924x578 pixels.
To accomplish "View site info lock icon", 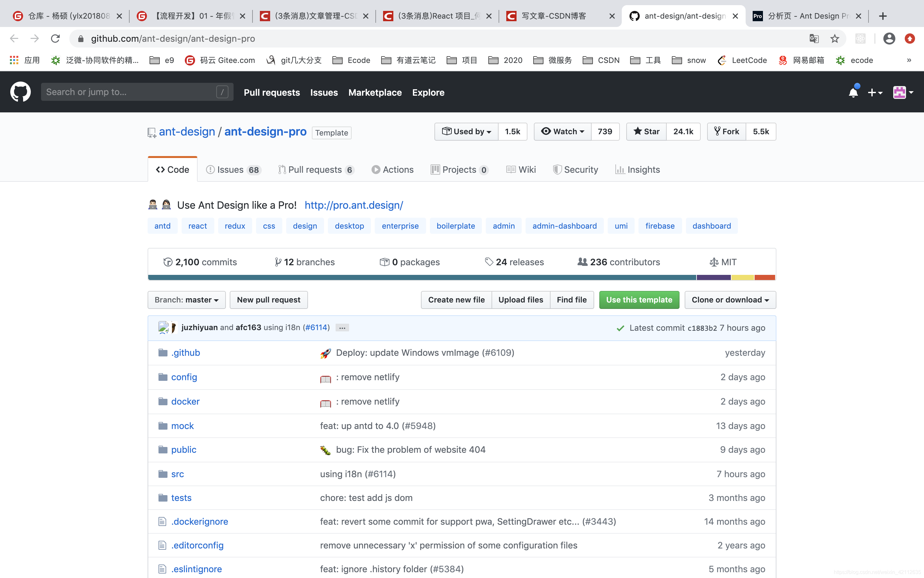I will 81,39.
